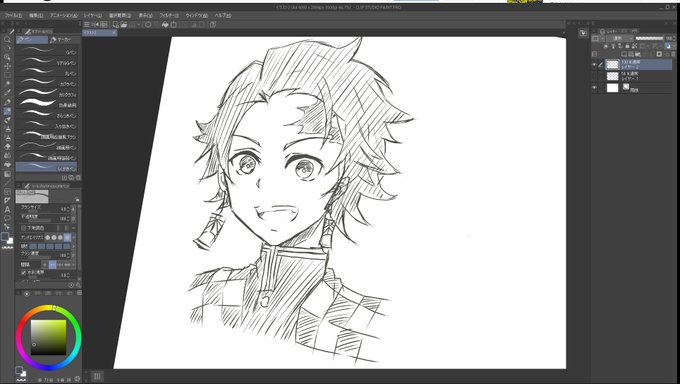Delete sub tool via trash icon

click(78, 177)
